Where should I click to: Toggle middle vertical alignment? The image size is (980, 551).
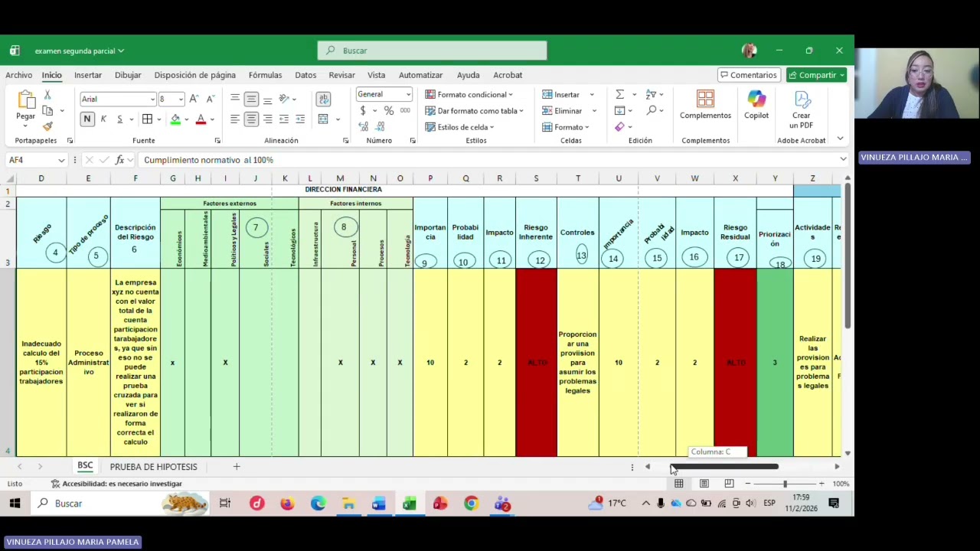[251, 99]
